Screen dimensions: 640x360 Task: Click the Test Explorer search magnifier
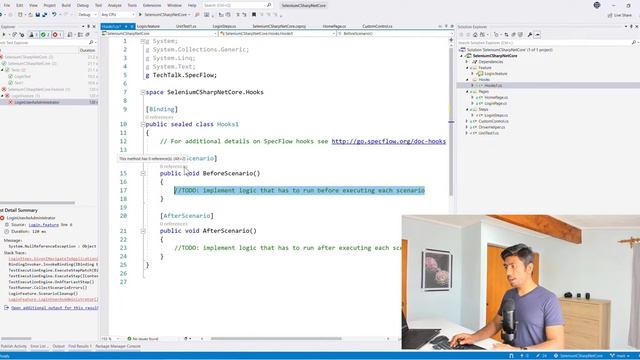pos(91,42)
